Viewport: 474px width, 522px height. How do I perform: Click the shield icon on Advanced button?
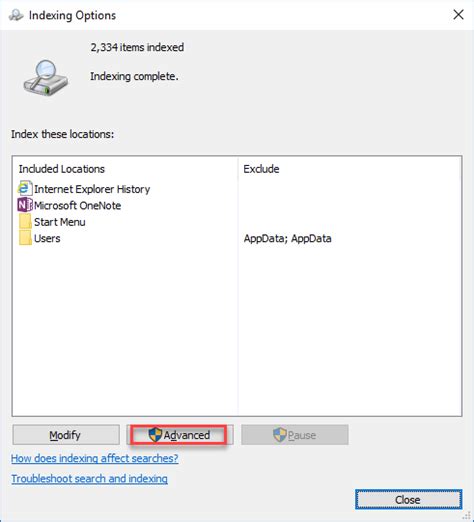(x=155, y=435)
